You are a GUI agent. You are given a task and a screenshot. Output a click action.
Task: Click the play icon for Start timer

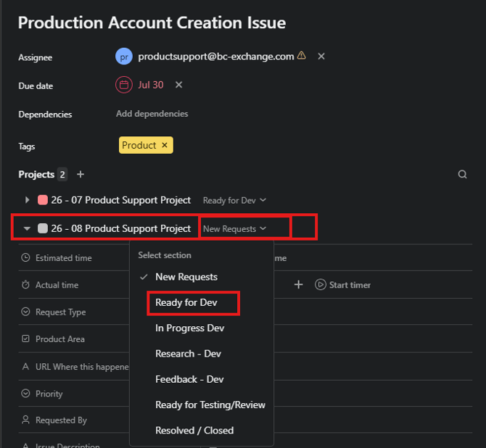[x=320, y=285]
